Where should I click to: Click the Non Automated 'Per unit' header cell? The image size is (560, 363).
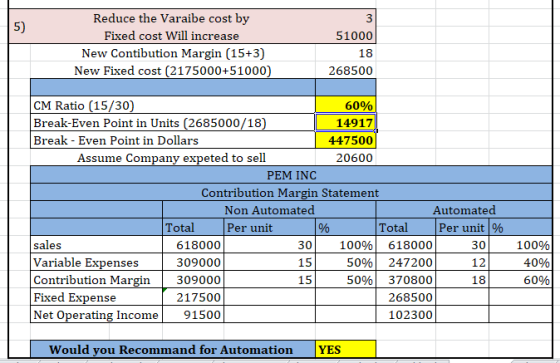(269, 228)
